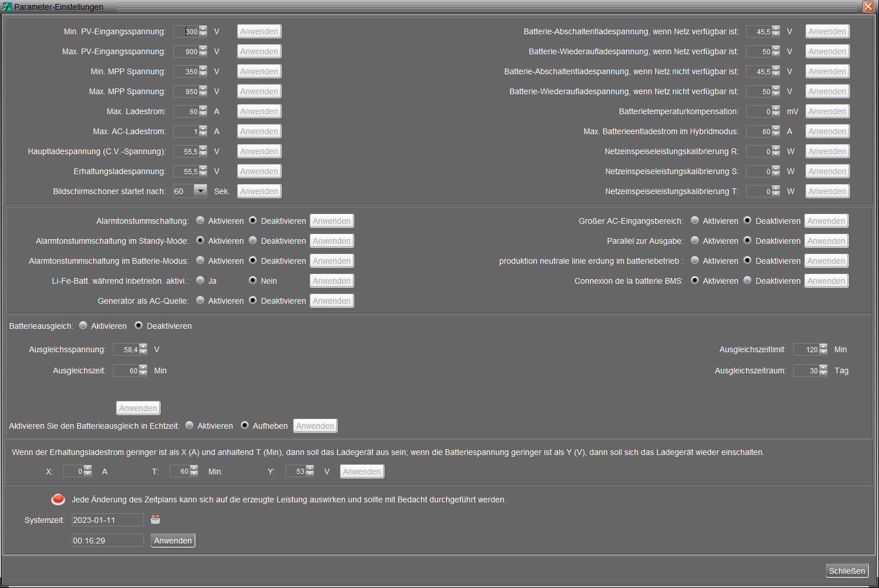Screen dimensions: 879x588
Task: Enable Batterieausgleich with Aktivieren radio
Action: click(x=83, y=325)
